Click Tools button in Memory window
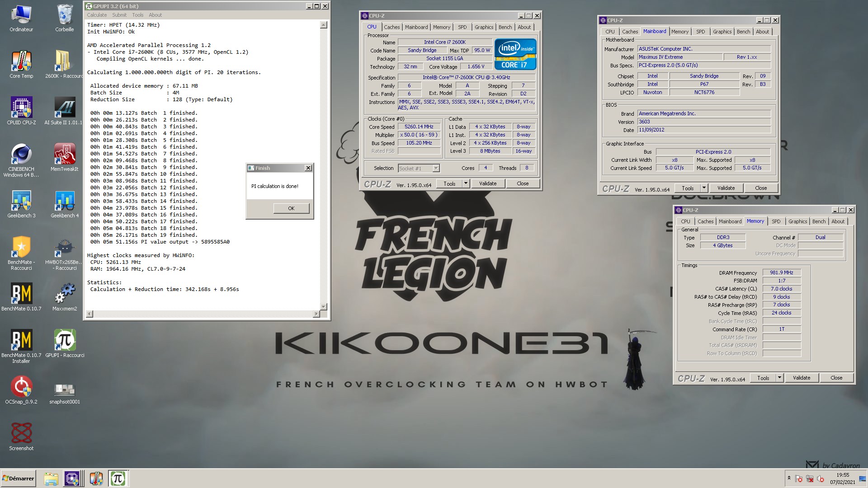The width and height of the screenshot is (868, 488). pos(763,378)
